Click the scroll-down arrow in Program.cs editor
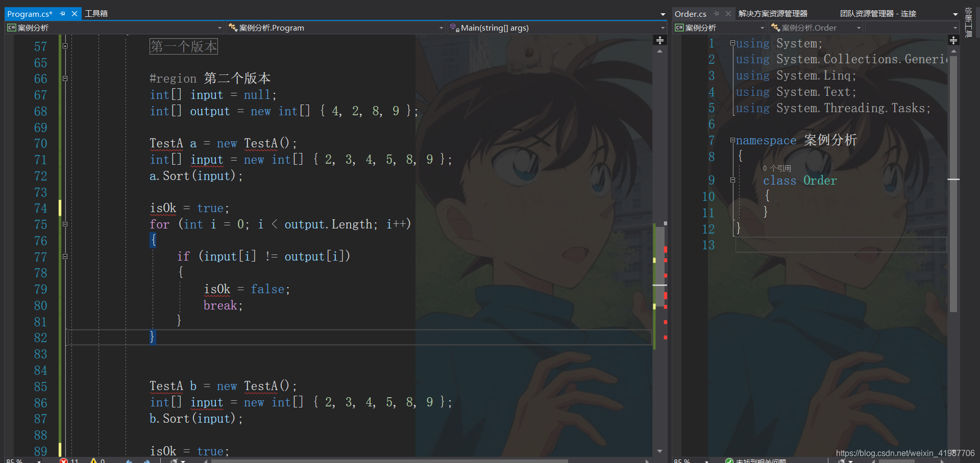This screenshot has width=980, height=463. (659, 451)
